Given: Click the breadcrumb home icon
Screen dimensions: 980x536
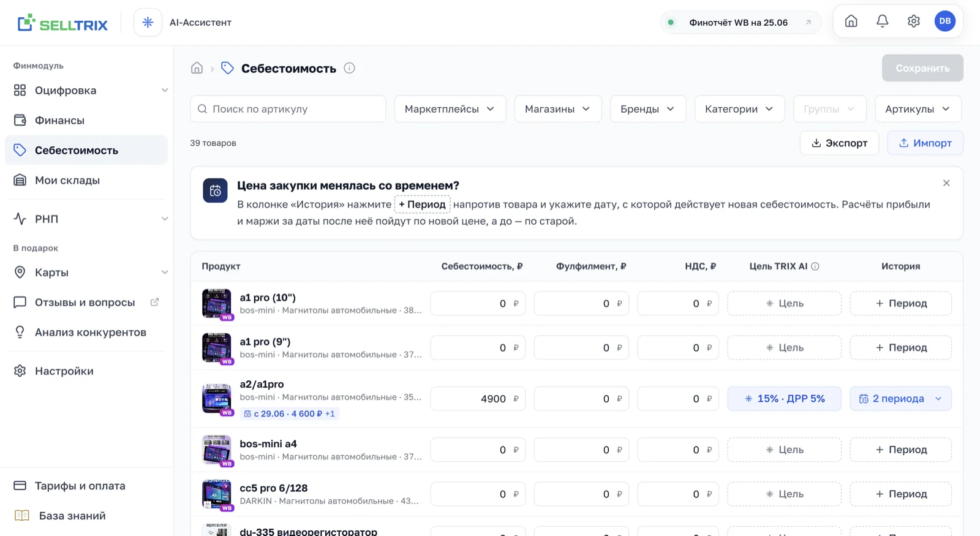Looking at the screenshot, I should coord(197,68).
